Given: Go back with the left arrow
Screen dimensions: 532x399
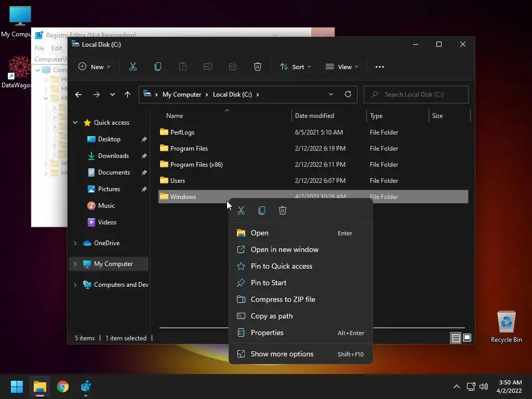Looking at the screenshot, I should tap(78, 95).
